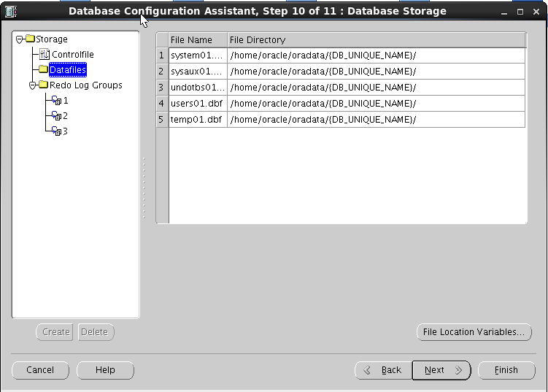This screenshot has width=548, height=392.
Task: Select row header number 1
Action: (x=162, y=55)
